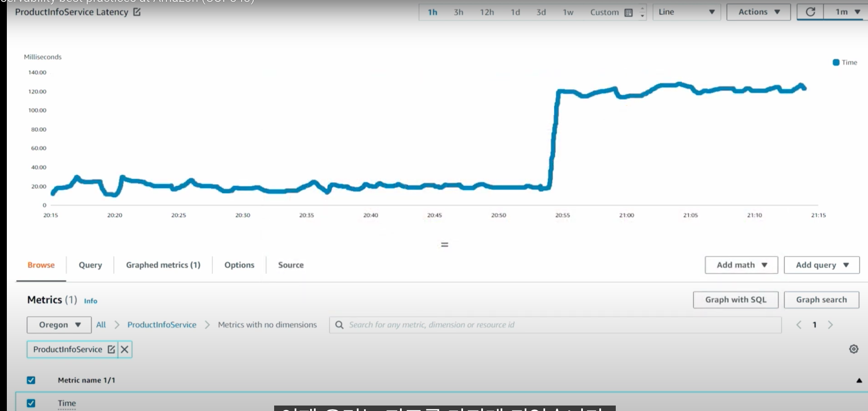Go to the previous metrics page

(x=799, y=325)
